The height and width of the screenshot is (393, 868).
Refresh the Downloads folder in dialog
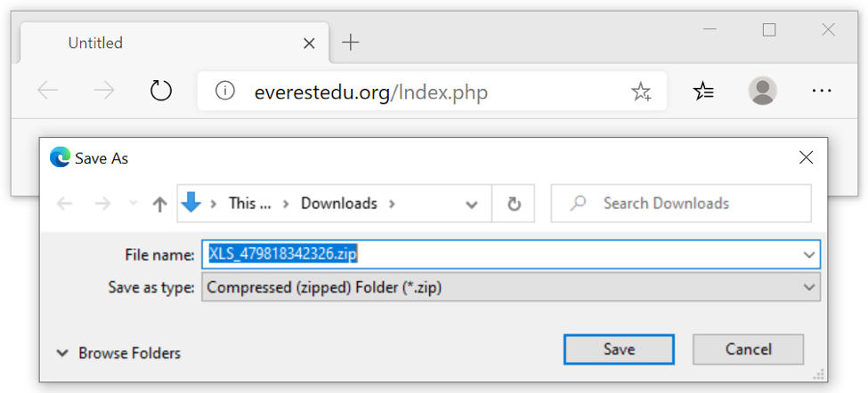pyautogui.click(x=514, y=204)
